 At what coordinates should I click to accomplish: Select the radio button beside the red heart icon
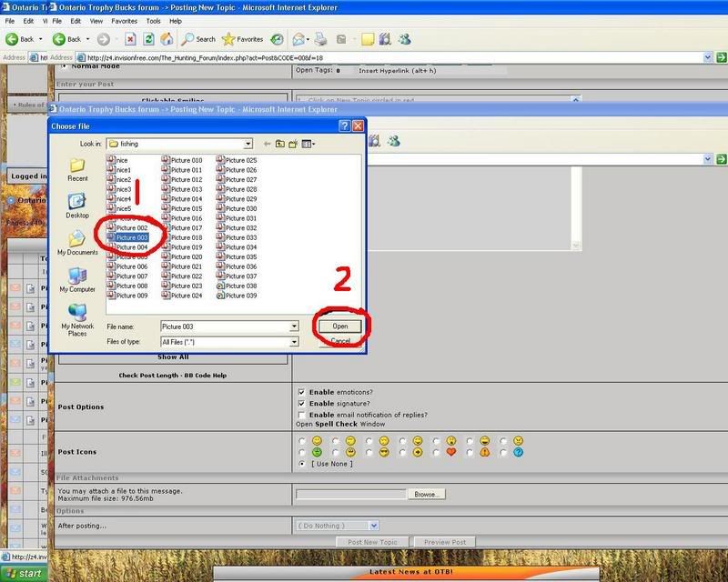click(x=437, y=453)
